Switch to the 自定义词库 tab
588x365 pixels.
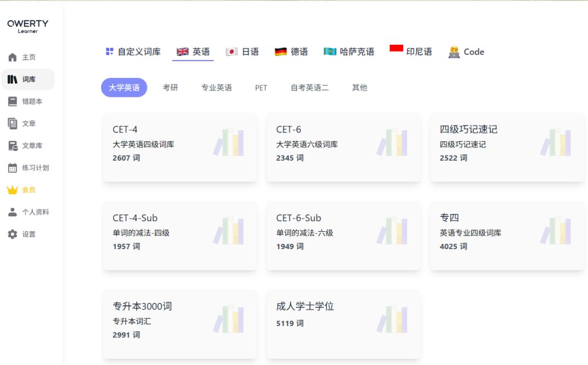click(x=133, y=52)
